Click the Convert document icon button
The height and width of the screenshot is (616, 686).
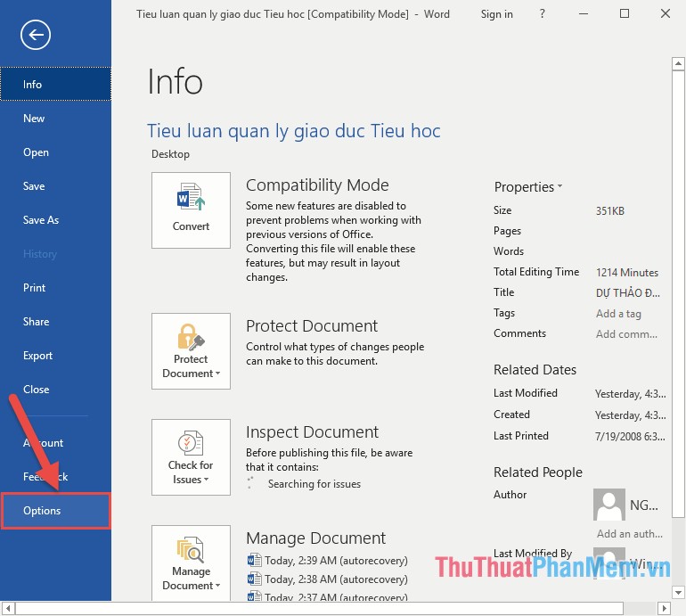(x=191, y=210)
